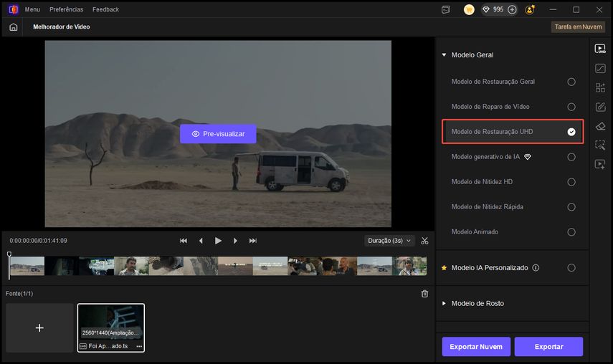Select the eraser tool in right sidebar
This screenshot has width=613, height=364.
tap(600, 126)
